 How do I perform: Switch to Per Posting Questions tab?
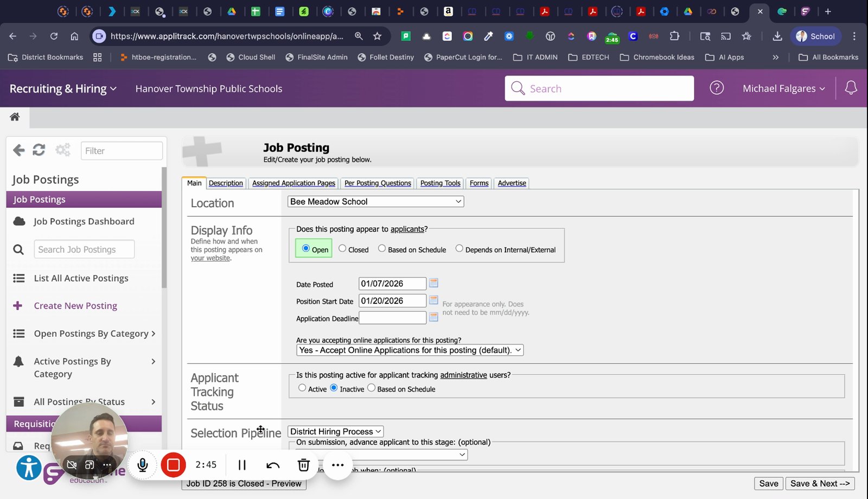click(378, 183)
